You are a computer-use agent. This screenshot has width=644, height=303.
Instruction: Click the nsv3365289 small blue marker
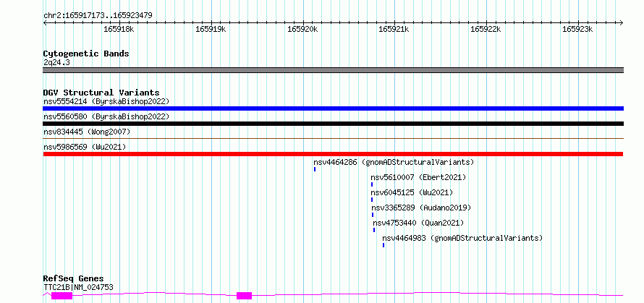373,215
